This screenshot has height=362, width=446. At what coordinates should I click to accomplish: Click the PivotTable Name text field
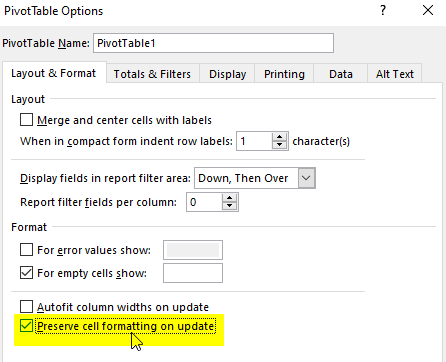point(213,43)
